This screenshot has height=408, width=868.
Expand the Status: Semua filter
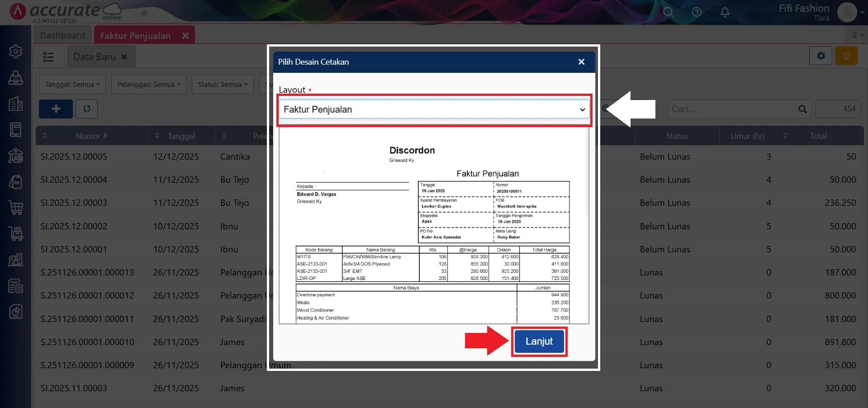click(x=223, y=85)
